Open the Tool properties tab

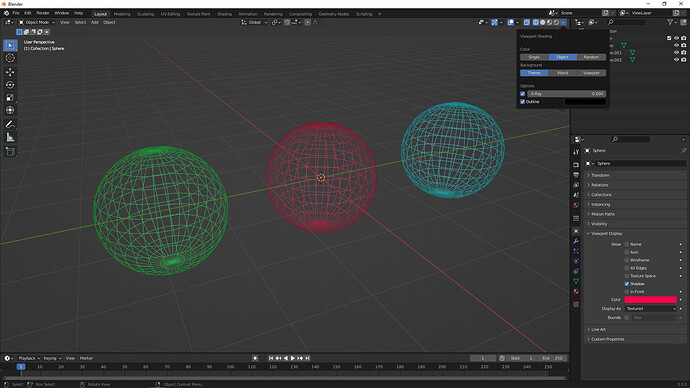[576, 152]
